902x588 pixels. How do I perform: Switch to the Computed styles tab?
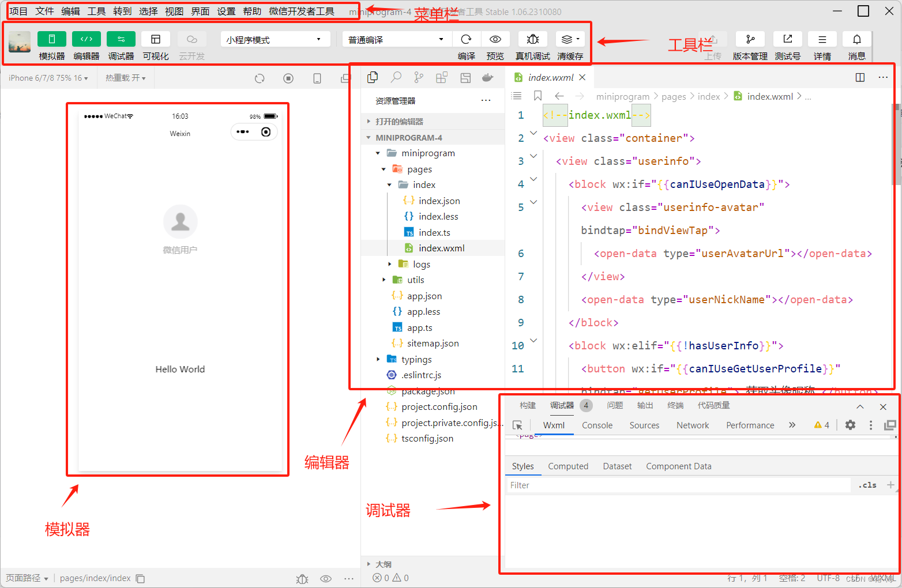click(x=568, y=466)
